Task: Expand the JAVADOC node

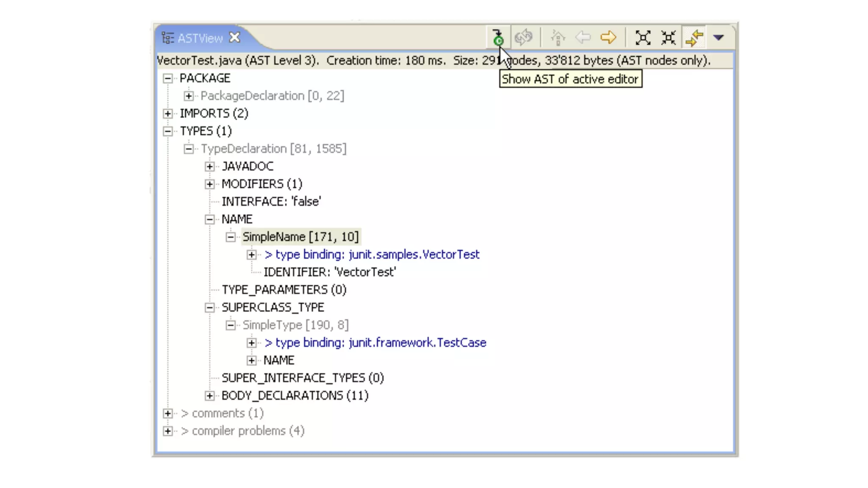Action: (209, 166)
